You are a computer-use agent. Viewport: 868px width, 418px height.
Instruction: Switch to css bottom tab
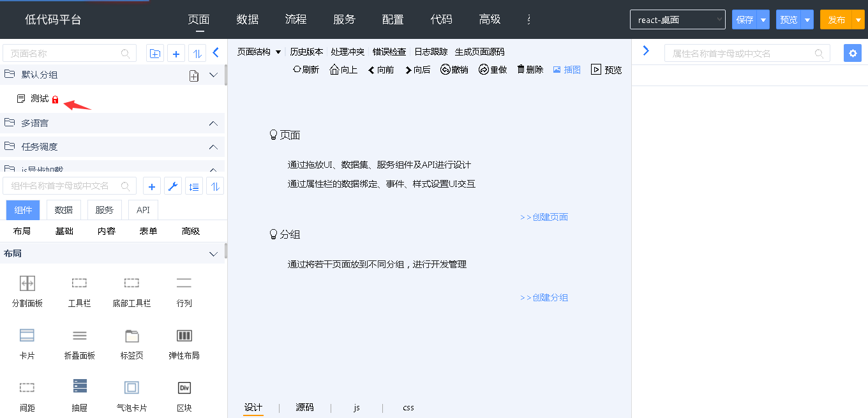pos(408,407)
